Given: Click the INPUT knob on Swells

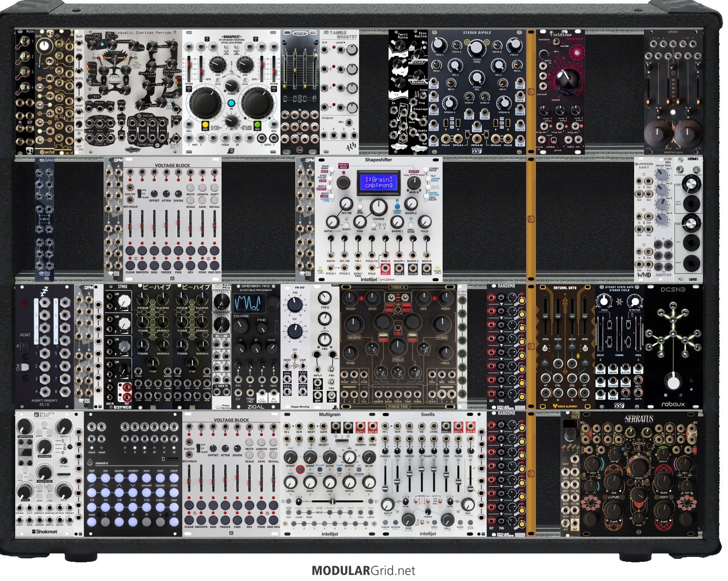Looking at the screenshot, I should pos(388,504).
